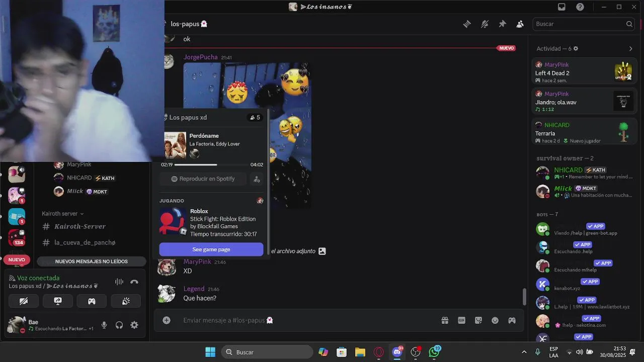
Task: Start an activity controller icon in voice panel
Action: (92, 301)
